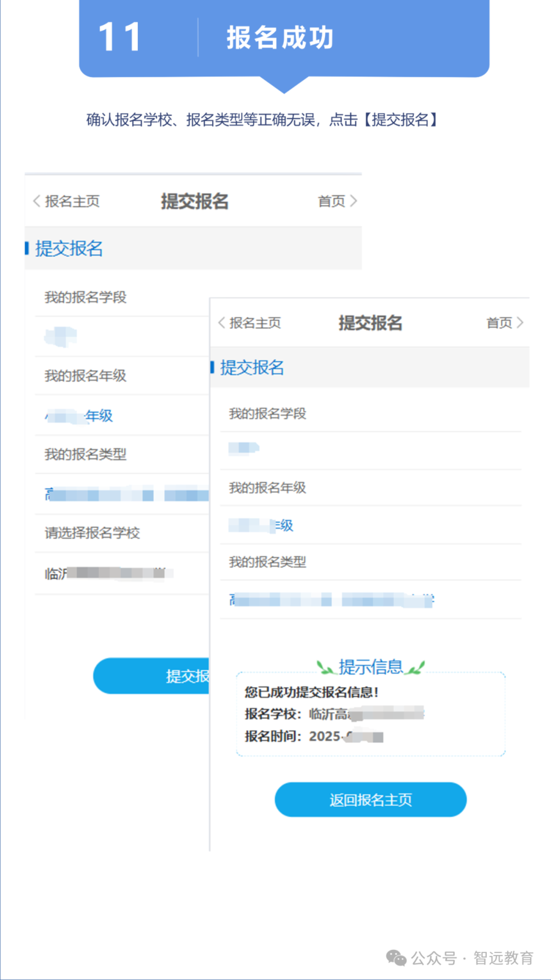Click 我的报名年级 label in the right window
The image size is (551, 980).
pyautogui.click(x=268, y=488)
